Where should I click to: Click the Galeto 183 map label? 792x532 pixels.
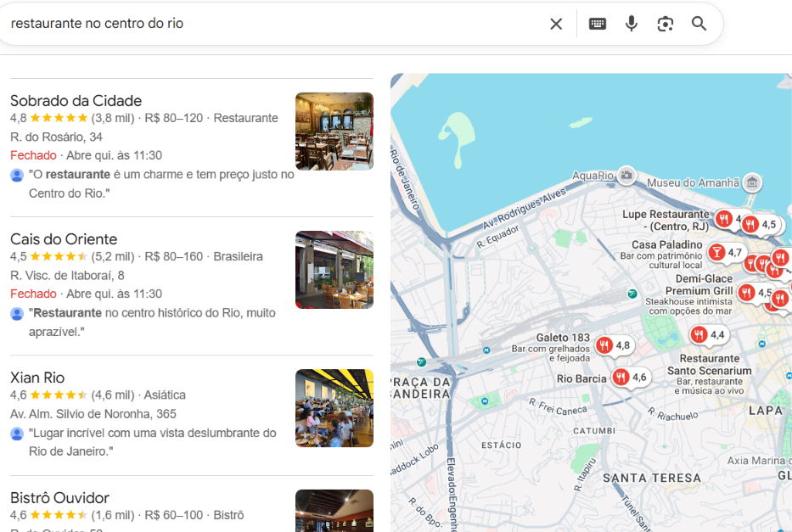pyautogui.click(x=563, y=337)
